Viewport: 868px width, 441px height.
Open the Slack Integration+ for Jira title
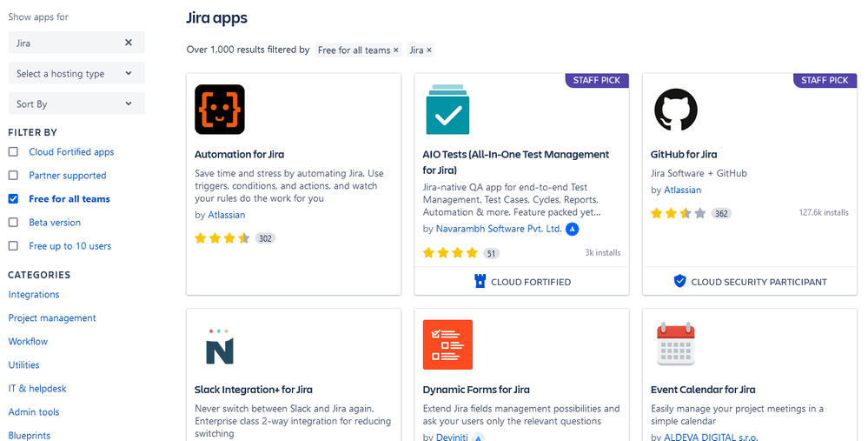click(x=254, y=390)
